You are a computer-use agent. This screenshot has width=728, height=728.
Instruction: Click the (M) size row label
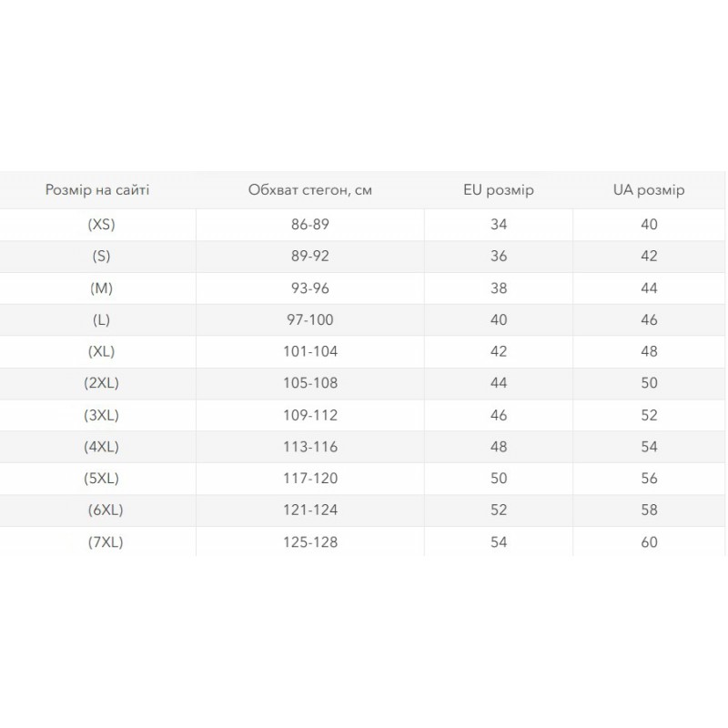[101, 288]
